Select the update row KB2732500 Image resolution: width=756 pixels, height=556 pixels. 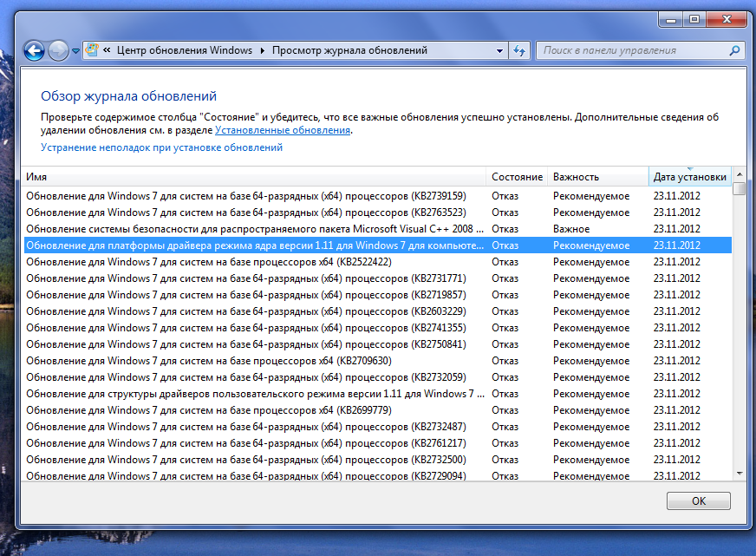click(377, 460)
